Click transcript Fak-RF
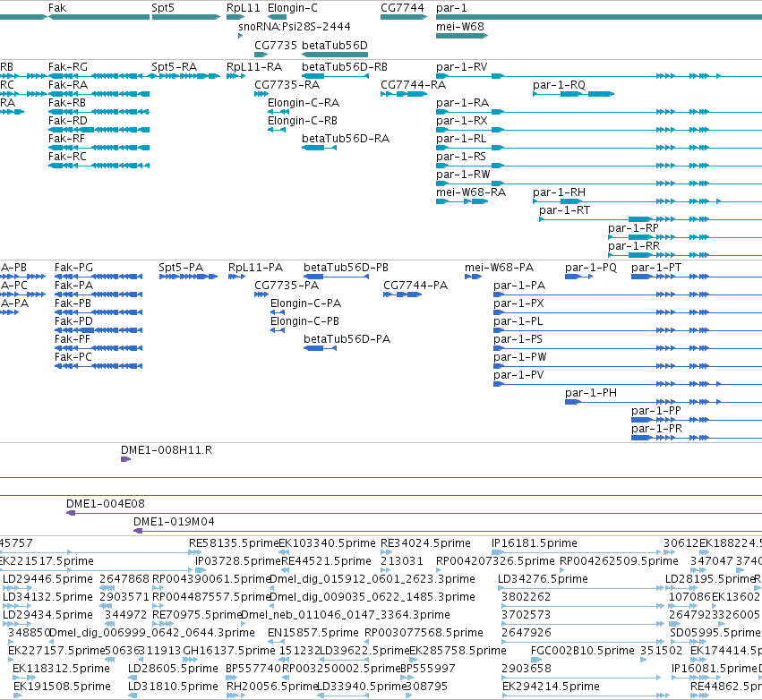 (99, 148)
